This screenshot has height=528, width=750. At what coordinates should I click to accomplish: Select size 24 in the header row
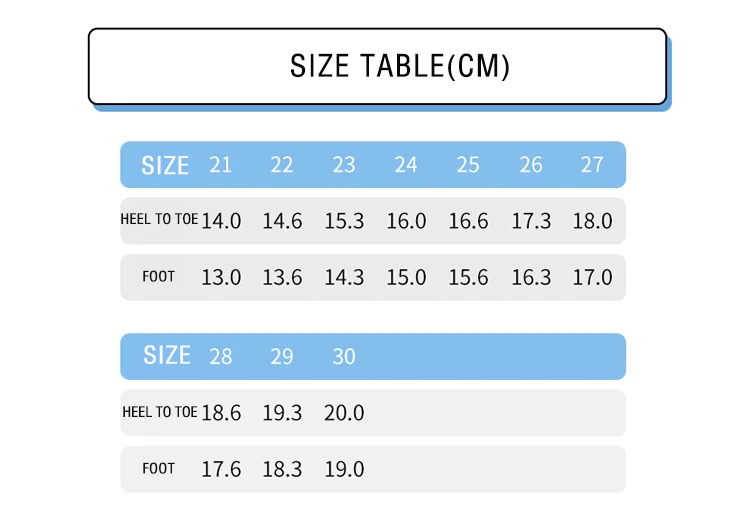406,165
